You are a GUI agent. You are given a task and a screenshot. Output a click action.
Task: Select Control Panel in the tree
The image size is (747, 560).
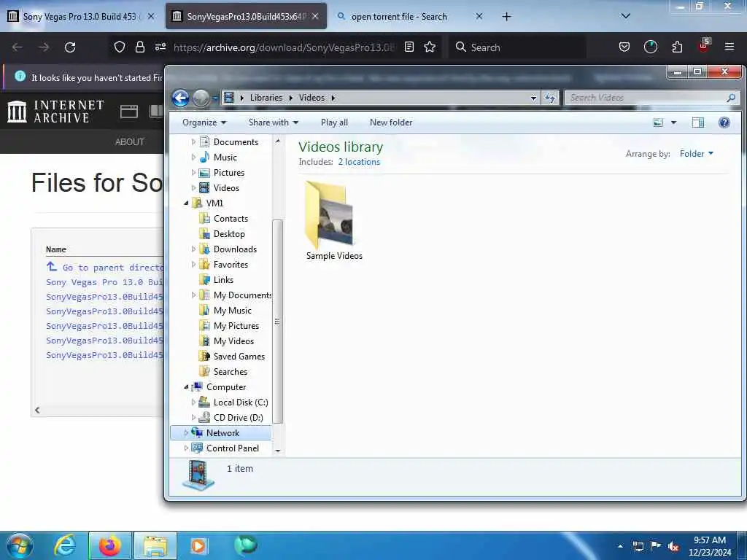point(233,448)
